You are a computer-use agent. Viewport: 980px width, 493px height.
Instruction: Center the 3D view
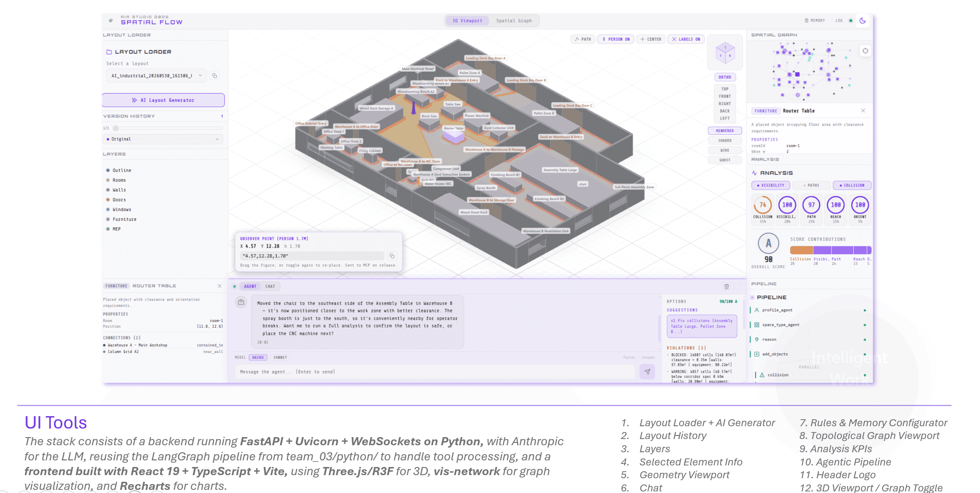tap(651, 39)
